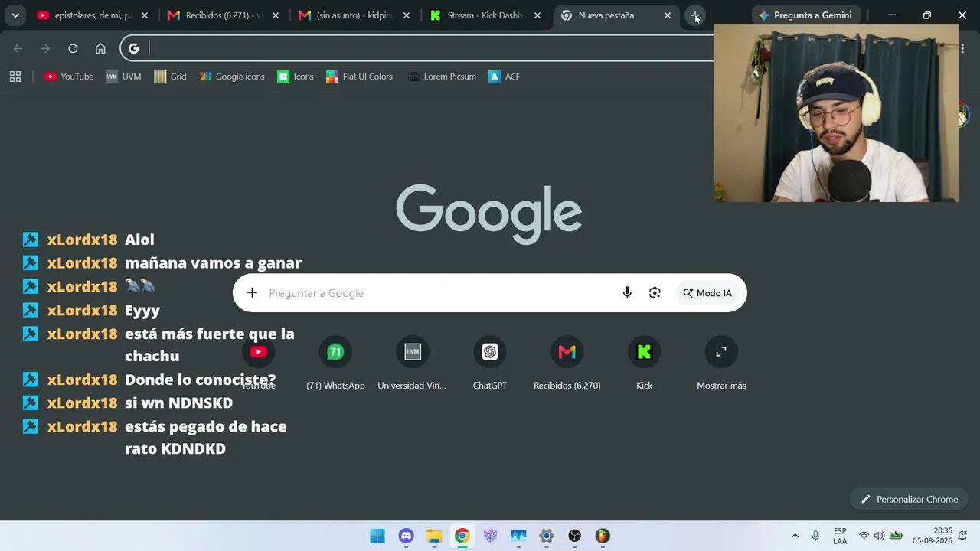Close the '(sin asunto)' tab
Viewport: 980px width, 551px height.
tap(407, 15)
